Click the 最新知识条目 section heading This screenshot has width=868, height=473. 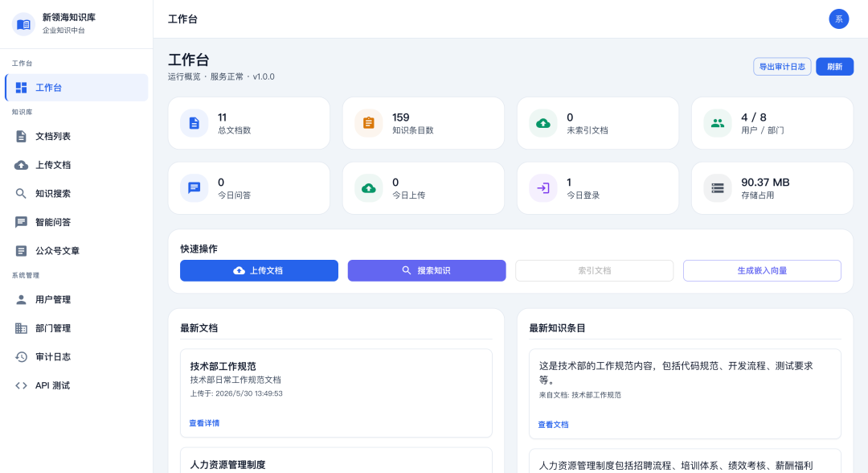point(557,328)
